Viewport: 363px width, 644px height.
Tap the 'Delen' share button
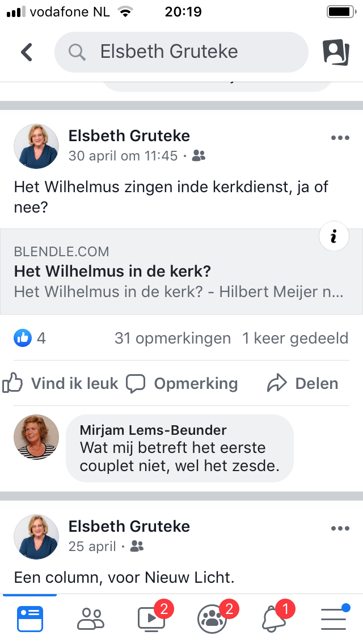tap(302, 384)
